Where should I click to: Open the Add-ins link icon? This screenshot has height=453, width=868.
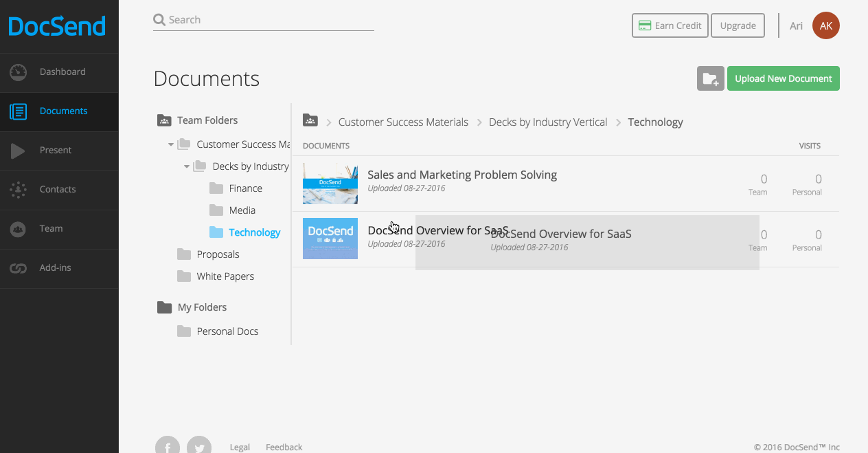[x=18, y=267]
